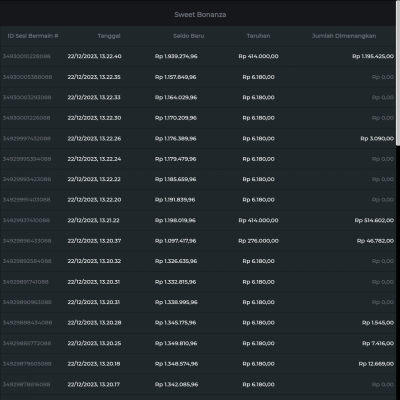This screenshot has width=400, height=400.
Task: Click Rp 0,00 winnings in the 13.22.35 row
Action: (x=383, y=77)
